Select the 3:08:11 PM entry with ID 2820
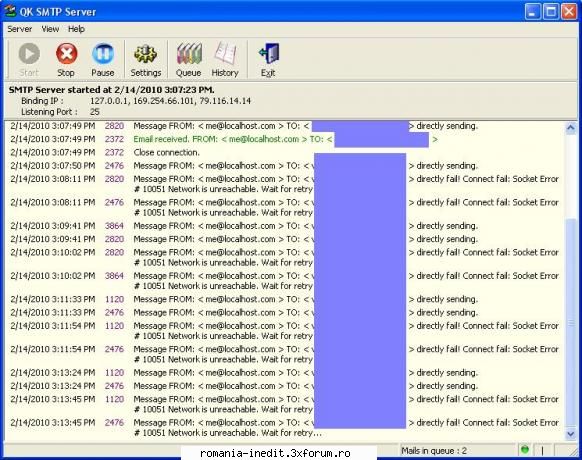This screenshot has height=460, width=582. 285,184
